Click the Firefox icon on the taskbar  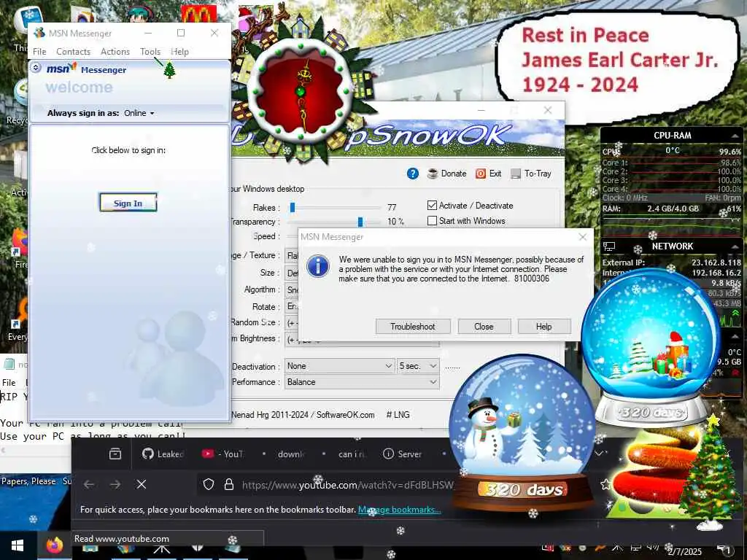(x=54, y=545)
